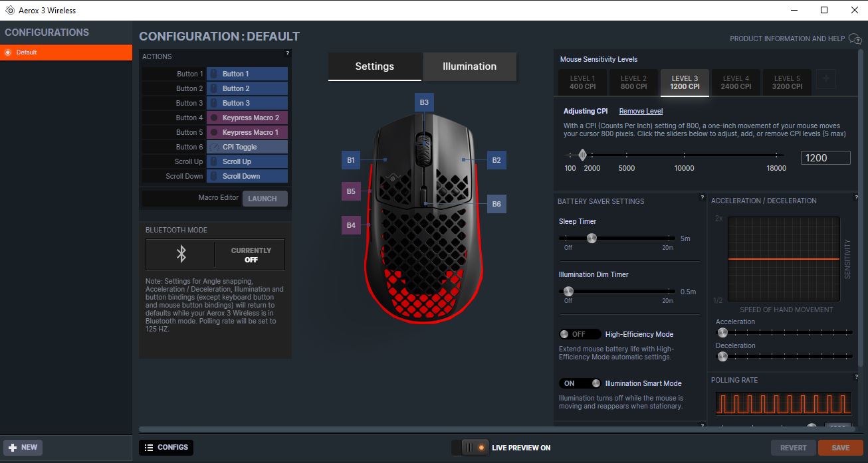Select the Level 4 2400 CPI tab
This screenshot has height=463, width=868.
(736, 82)
